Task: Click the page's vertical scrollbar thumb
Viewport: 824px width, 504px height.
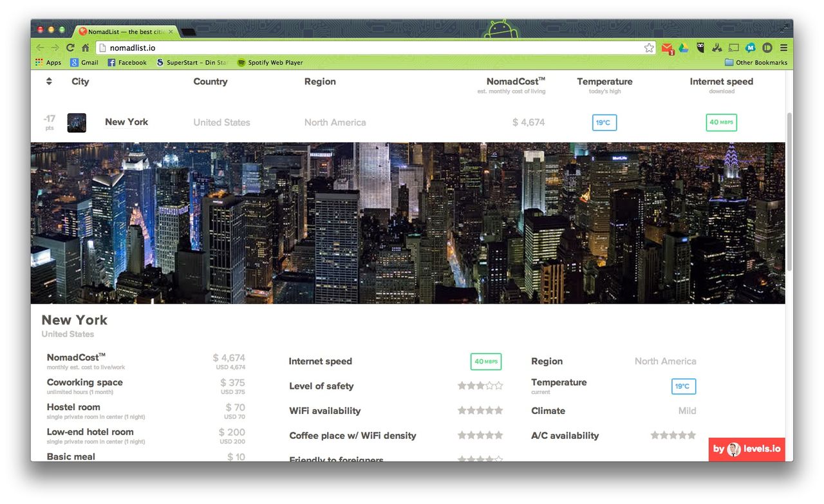Action: click(789, 193)
